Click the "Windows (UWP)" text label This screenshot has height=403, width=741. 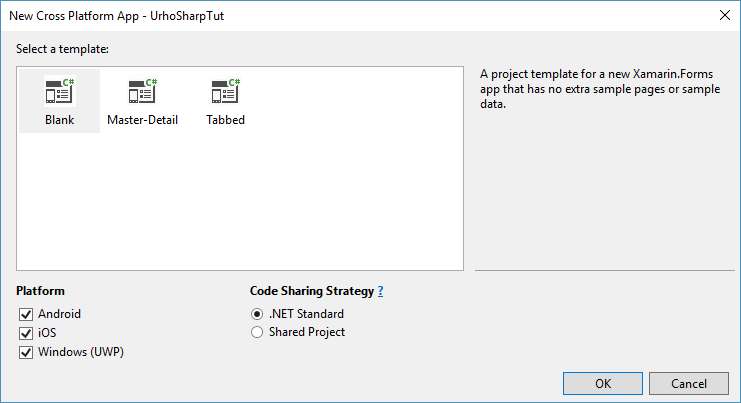[81, 352]
